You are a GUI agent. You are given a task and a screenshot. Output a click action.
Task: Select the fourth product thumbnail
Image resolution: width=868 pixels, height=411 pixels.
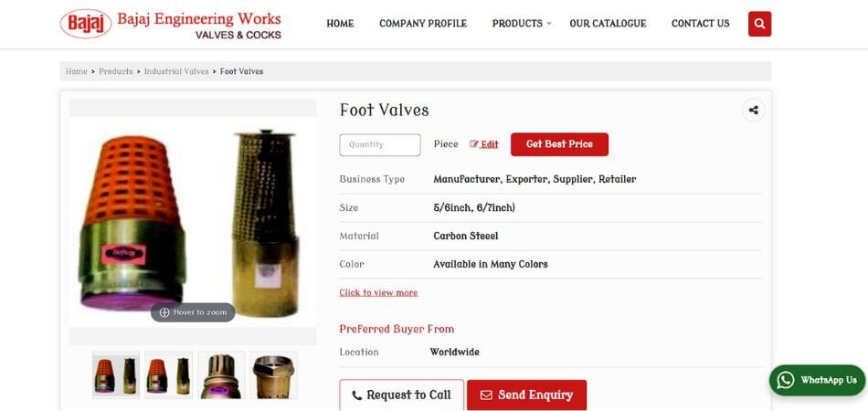[x=273, y=375]
